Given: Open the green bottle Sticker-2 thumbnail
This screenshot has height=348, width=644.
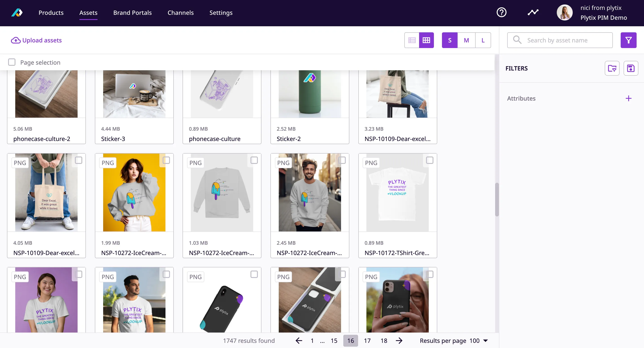Looking at the screenshot, I should tap(310, 94).
